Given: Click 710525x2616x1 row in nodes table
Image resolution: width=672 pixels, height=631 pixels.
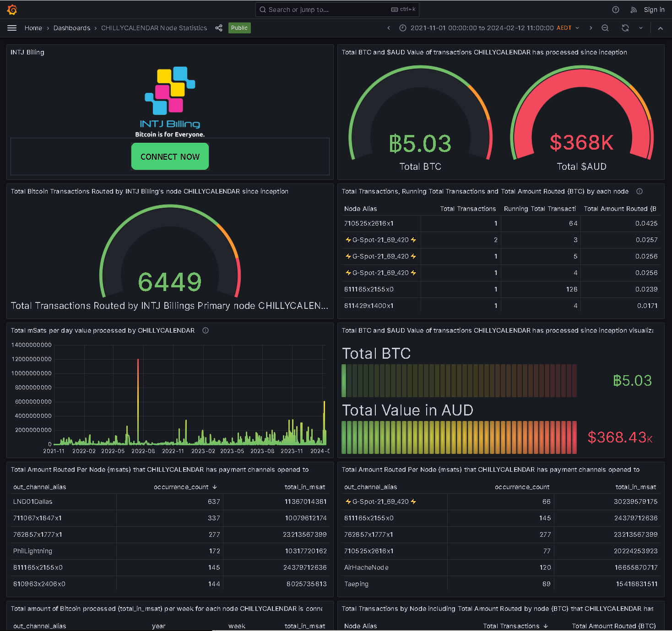Looking at the screenshot, I should click(501, 223).
